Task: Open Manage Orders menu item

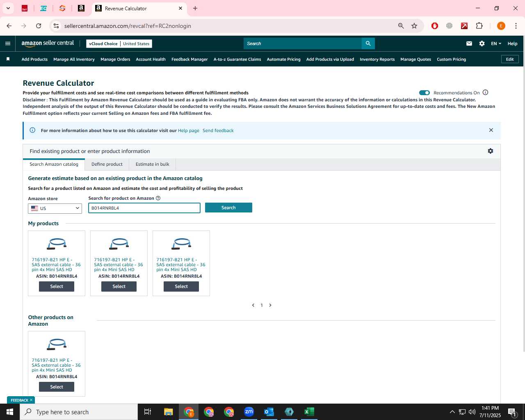Action: (x=115, y=59)
